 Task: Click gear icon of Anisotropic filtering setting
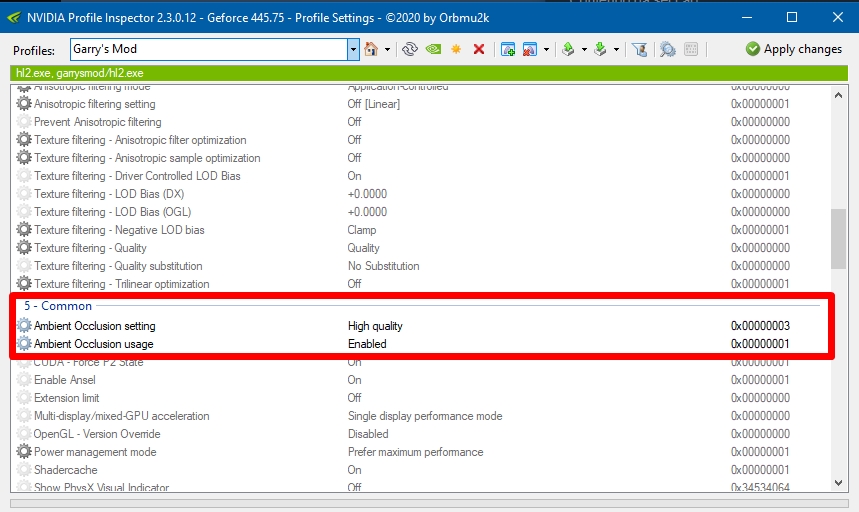[x=24, y=103]
